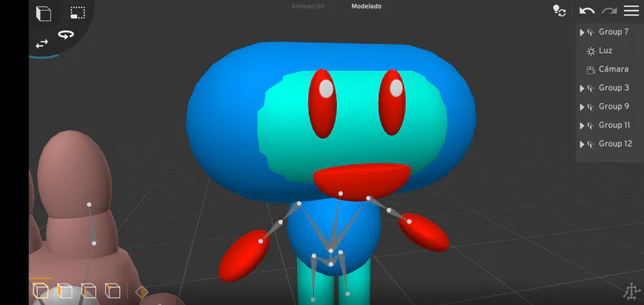Select the "Group 9" row label
This screenshot has height=305, width=644.
(x=614, y=107)
